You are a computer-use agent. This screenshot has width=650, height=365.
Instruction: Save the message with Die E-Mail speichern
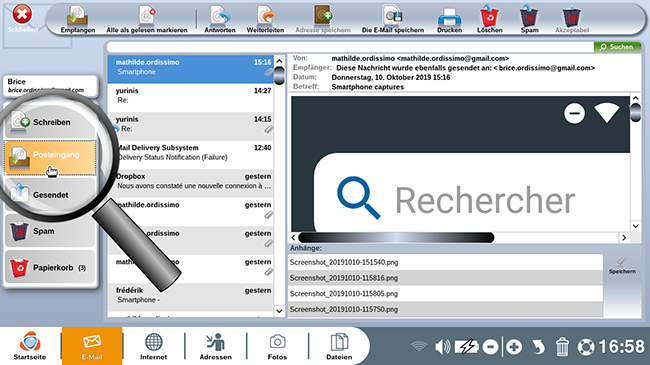(x=393, y=19)
